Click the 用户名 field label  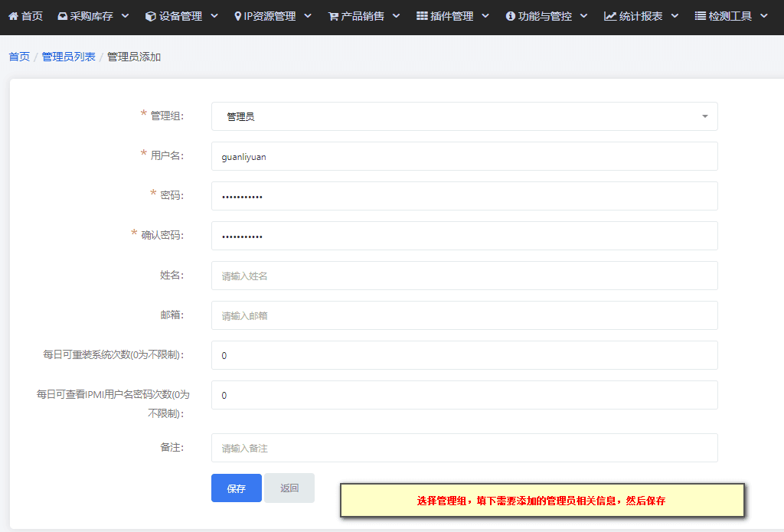167,155
